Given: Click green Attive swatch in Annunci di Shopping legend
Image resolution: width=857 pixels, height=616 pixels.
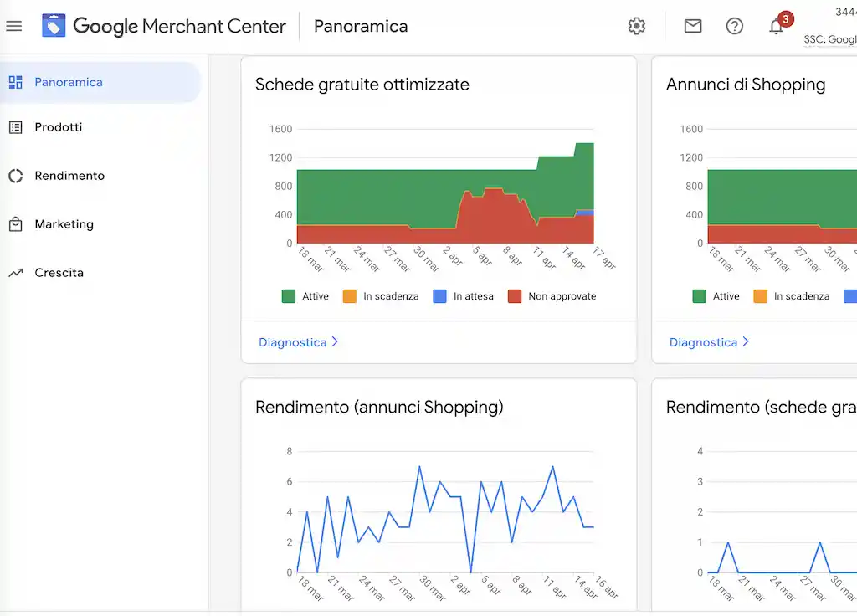Looking at the screenshot, I should (x=699, y=296).
